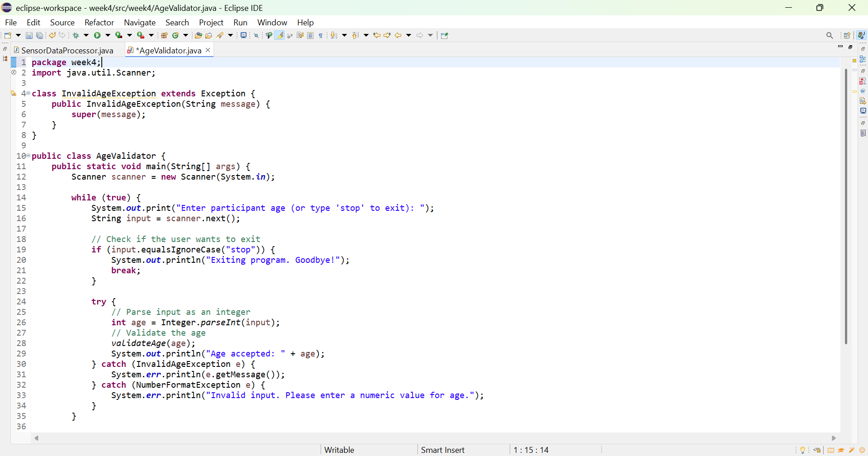The width and height of the screenshot is (868, 456).
Task: Select the Java perspective icon
Action: 861,35
